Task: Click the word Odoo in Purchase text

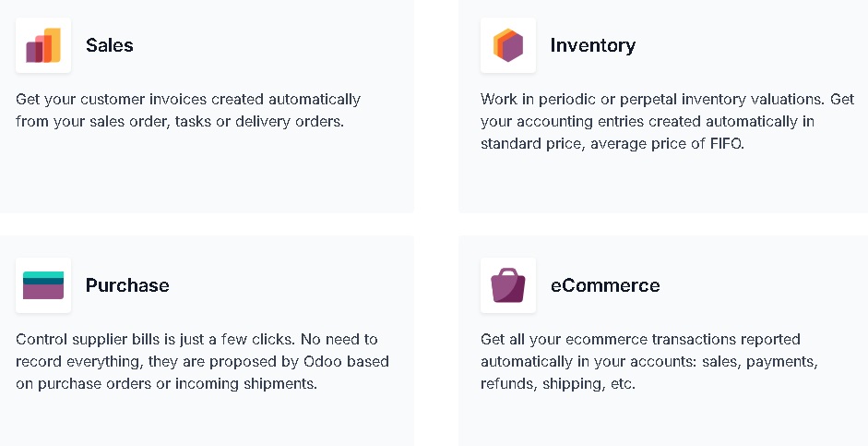Action: 323,361
